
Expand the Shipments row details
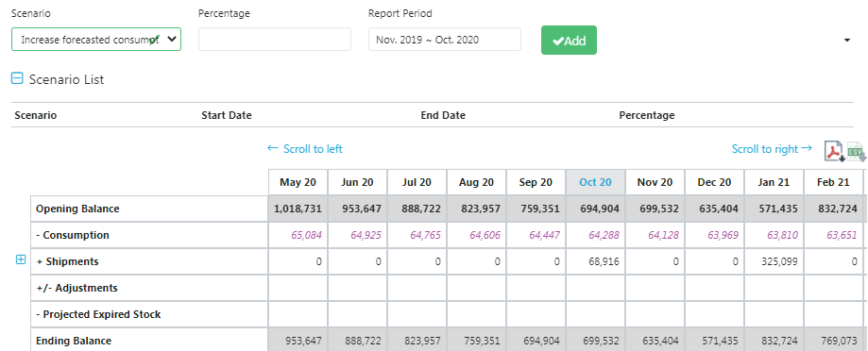[21, 259]
